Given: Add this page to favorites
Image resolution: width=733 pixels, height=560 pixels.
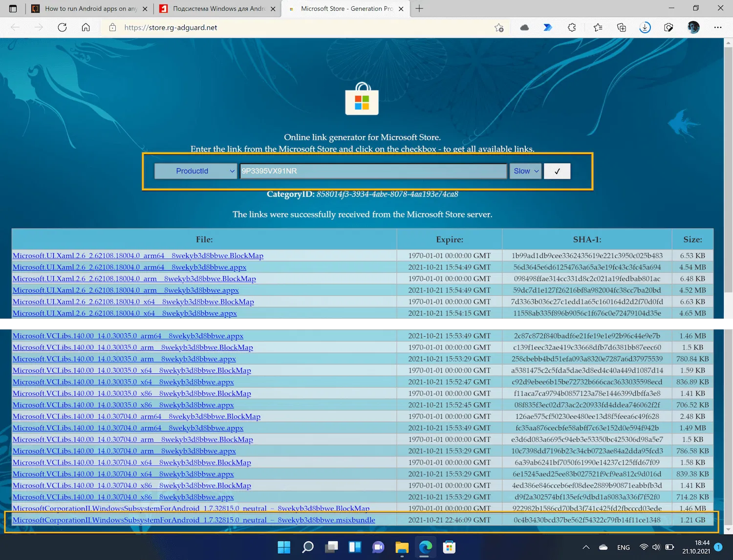Looking at the screenshot, I should 499,28.
